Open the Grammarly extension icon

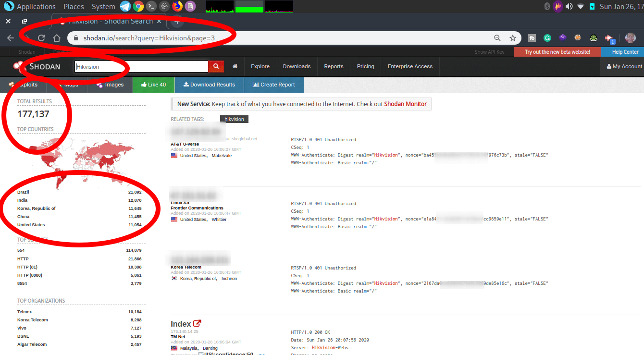547,38
